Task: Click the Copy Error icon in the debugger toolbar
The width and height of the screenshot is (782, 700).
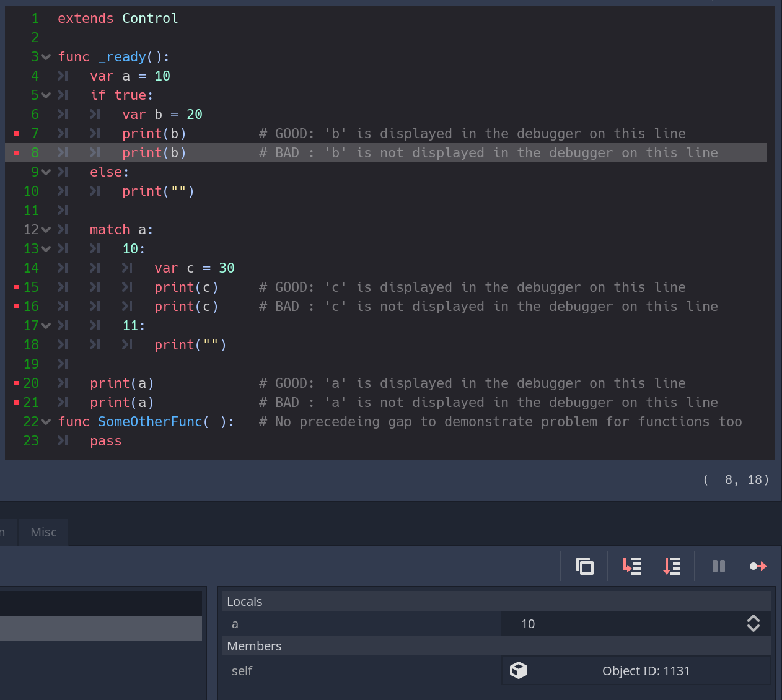Action: 584,566
